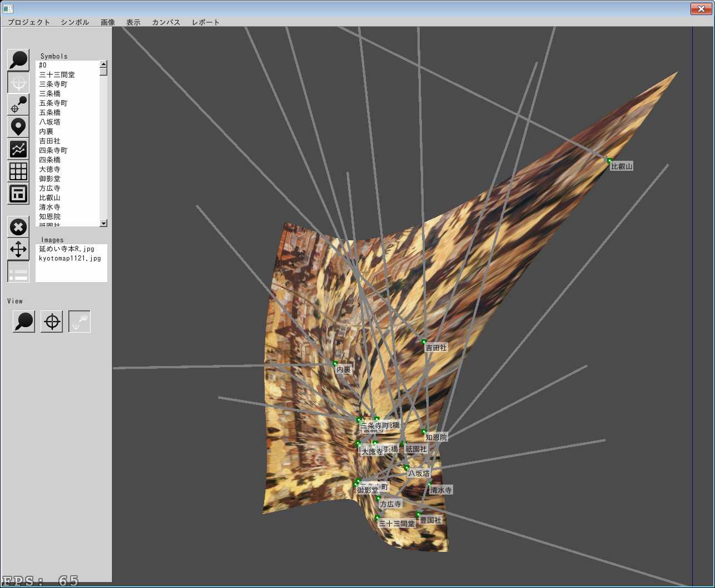
Task: Select 知恩院 in Symbols list
Action: coord(67,216)
